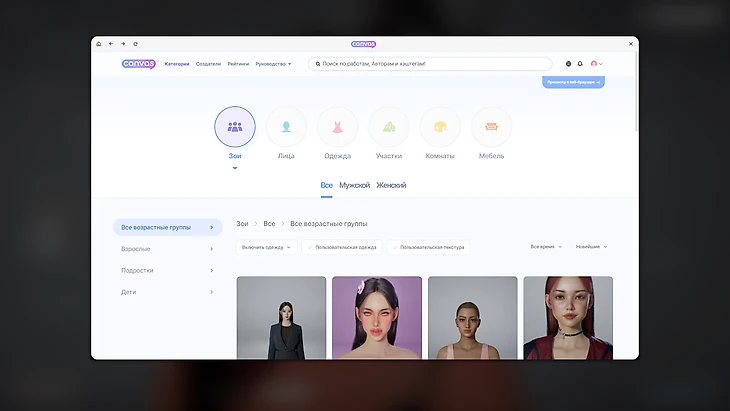Open the Новейшие sort dropdown
The width and height of the screenshot is (730, 411).
[x=591, y=246]
